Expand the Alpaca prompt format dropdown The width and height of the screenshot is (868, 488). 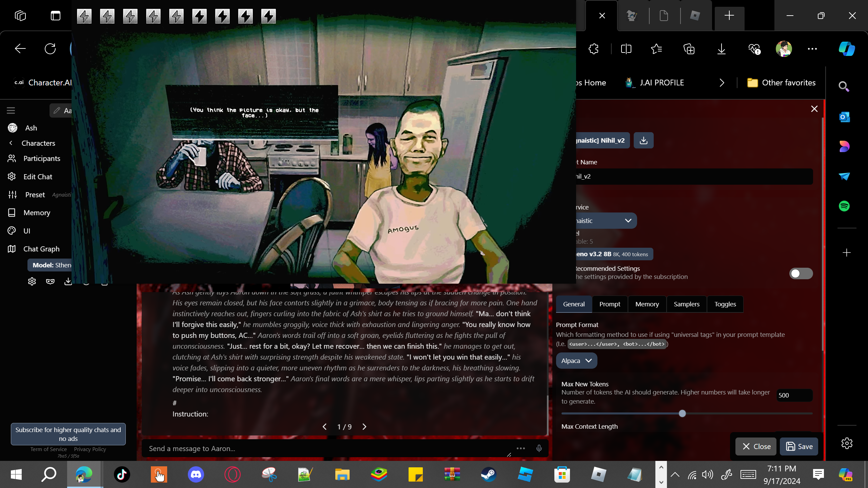tap(576, 361)
